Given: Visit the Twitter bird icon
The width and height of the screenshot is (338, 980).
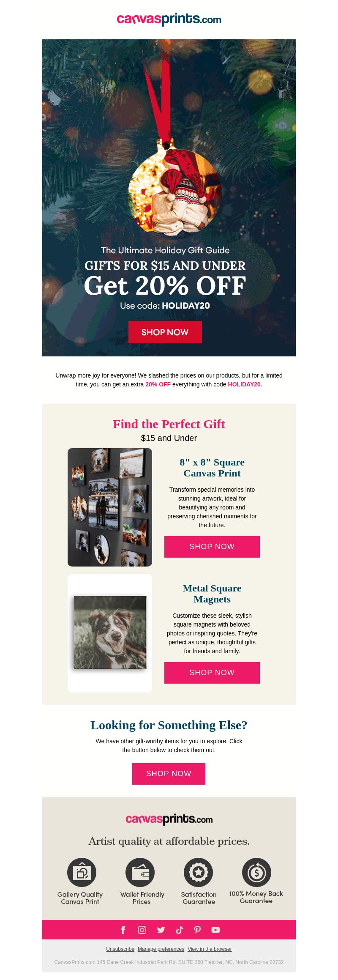Looking at the screenshot, I should (161, 930).
